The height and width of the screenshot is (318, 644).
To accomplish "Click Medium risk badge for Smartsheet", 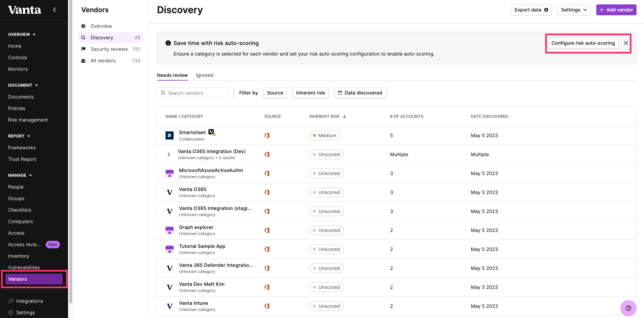I will [325, 135].
